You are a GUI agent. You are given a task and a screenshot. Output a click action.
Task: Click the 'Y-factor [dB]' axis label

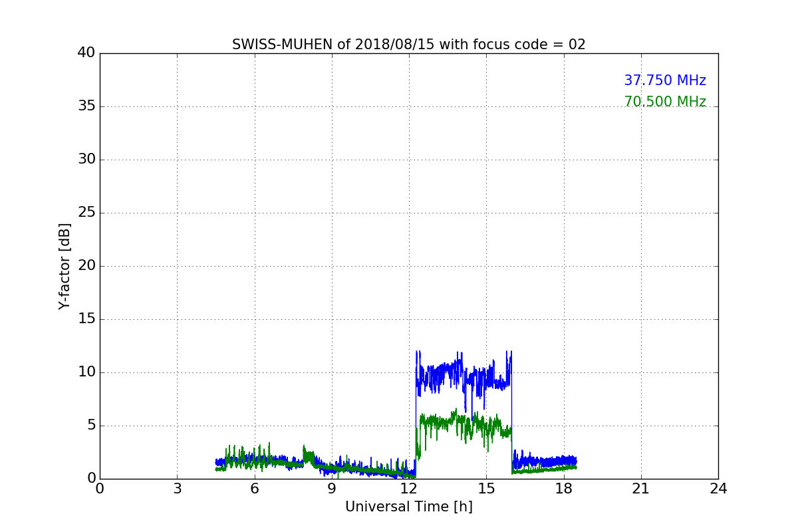(x=65, y=266)
